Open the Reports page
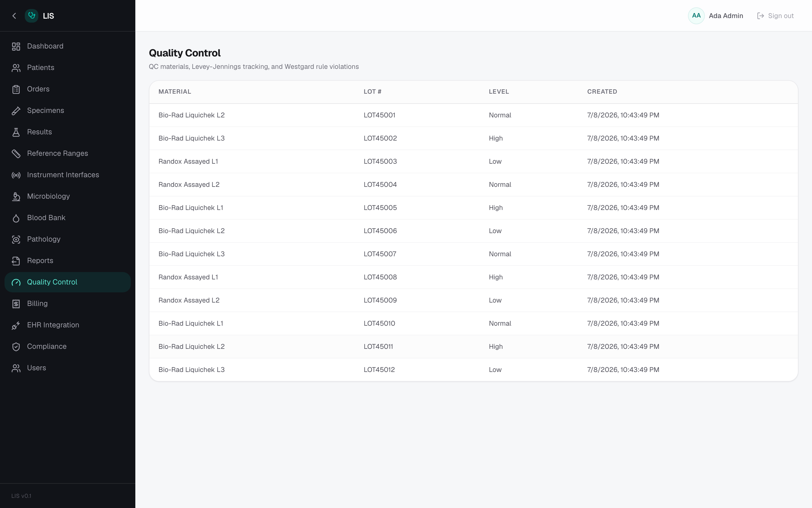This screenshot has width=812, height=508. click(67, 261)
